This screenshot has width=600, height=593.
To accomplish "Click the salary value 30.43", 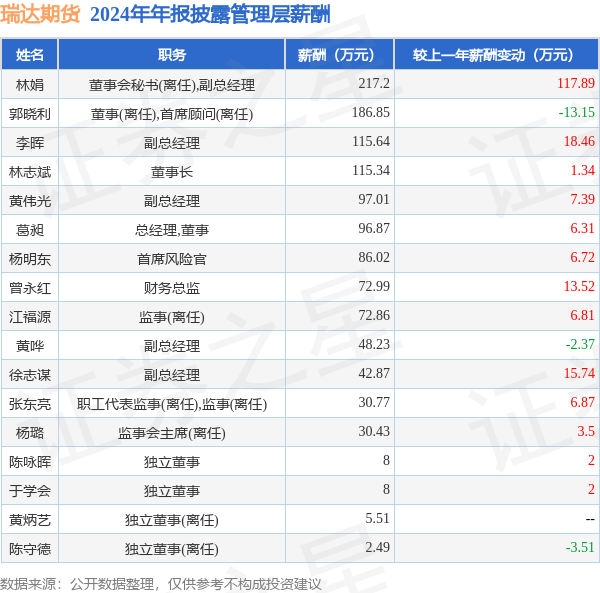I will (x=374, y=432).
